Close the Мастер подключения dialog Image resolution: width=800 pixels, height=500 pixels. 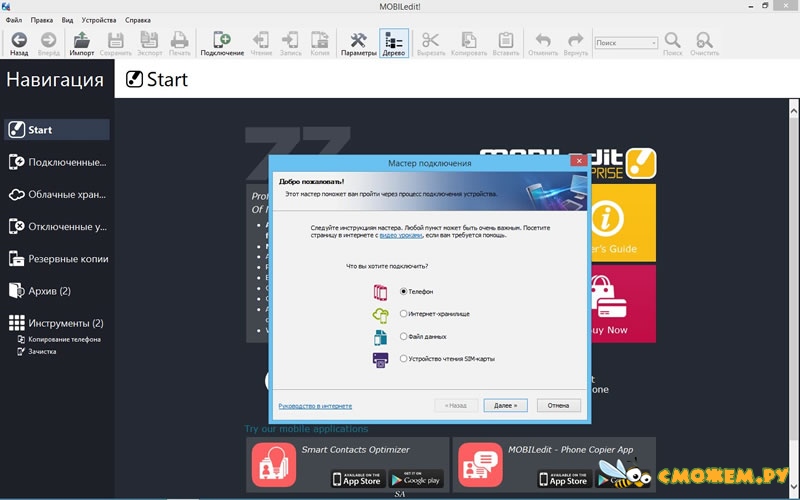coord(579,161)
